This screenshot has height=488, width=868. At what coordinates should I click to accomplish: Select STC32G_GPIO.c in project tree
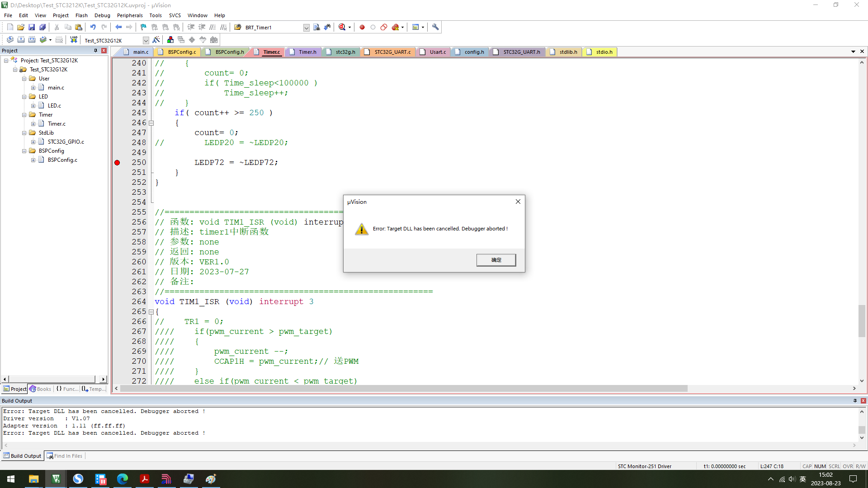coord(66,142)
